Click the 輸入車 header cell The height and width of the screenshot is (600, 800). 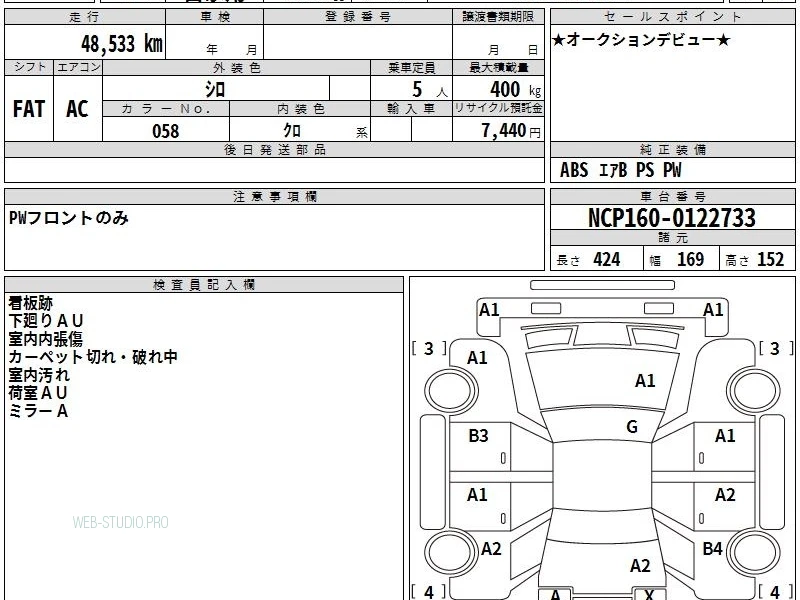pyautogui.click(x=412, y=109)
